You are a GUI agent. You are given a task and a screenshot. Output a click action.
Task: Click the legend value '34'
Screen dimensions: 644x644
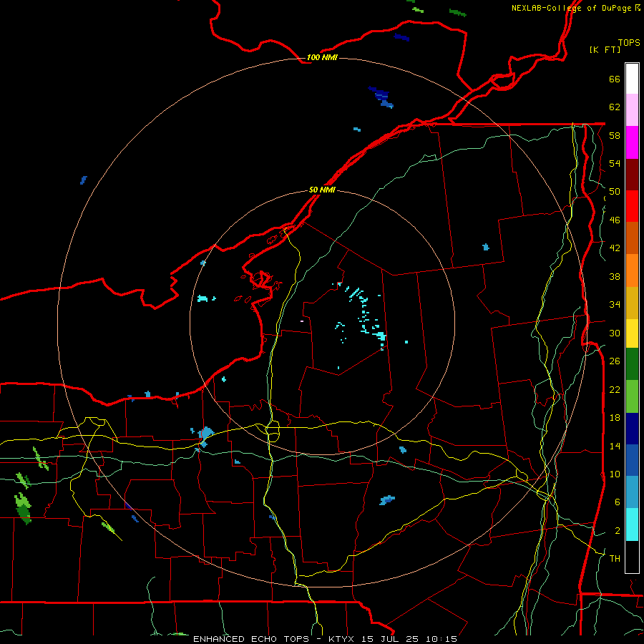pyautogui.click(x=615, y=305)
